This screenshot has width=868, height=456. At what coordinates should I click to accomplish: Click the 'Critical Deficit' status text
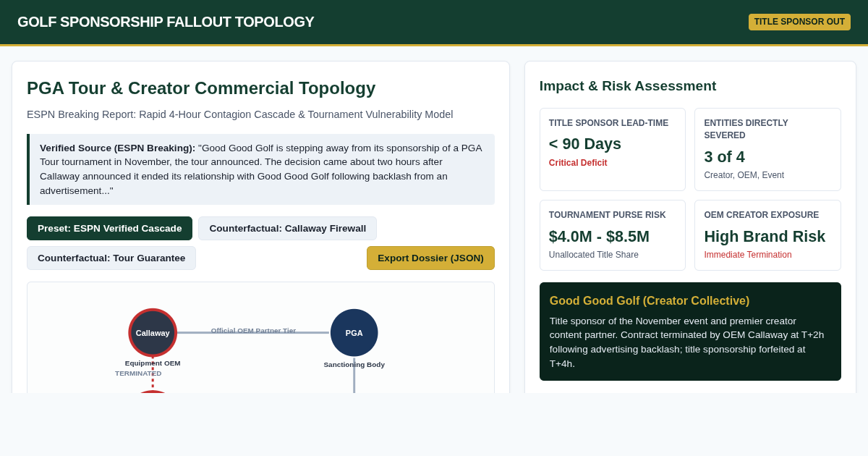[x=578, y=163]
